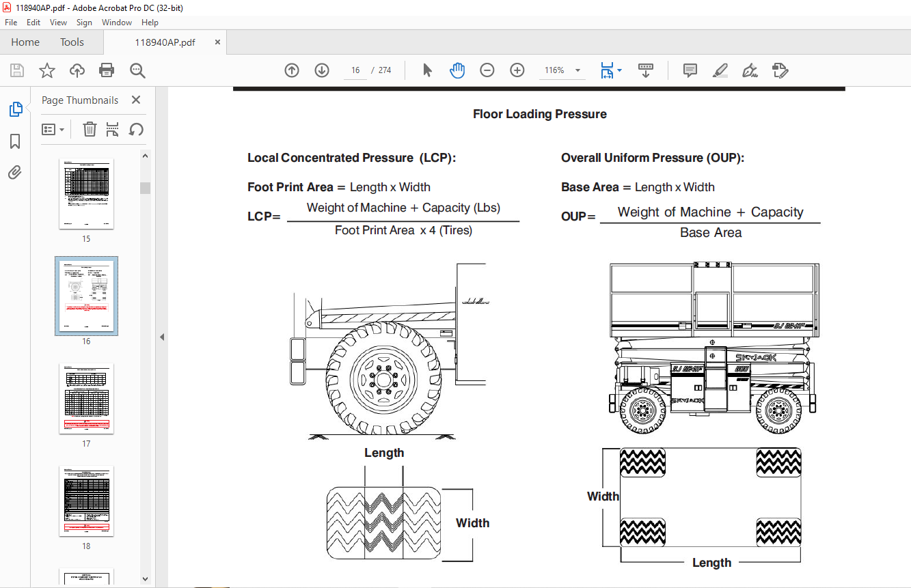Click the upload to cloud icon

[77, 70]
